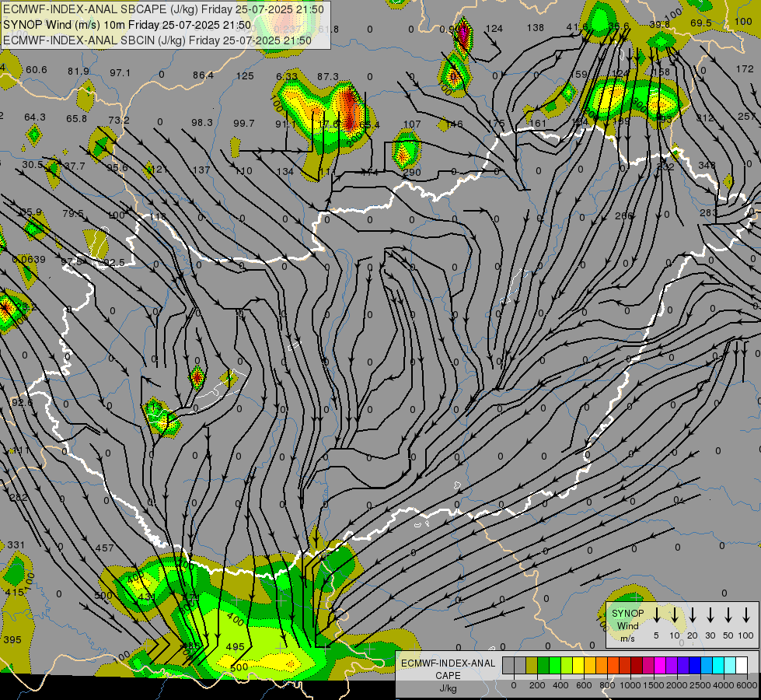Screen dimensions: 761x700
Task: Click the 79.5 value on the map
Action: click(x=73, y=214)
